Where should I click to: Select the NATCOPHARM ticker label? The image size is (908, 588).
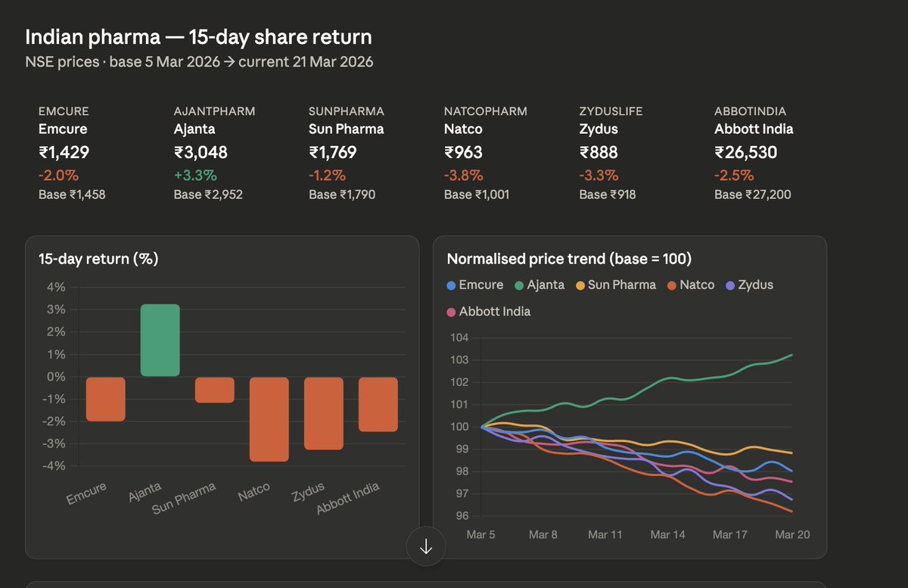484,111
